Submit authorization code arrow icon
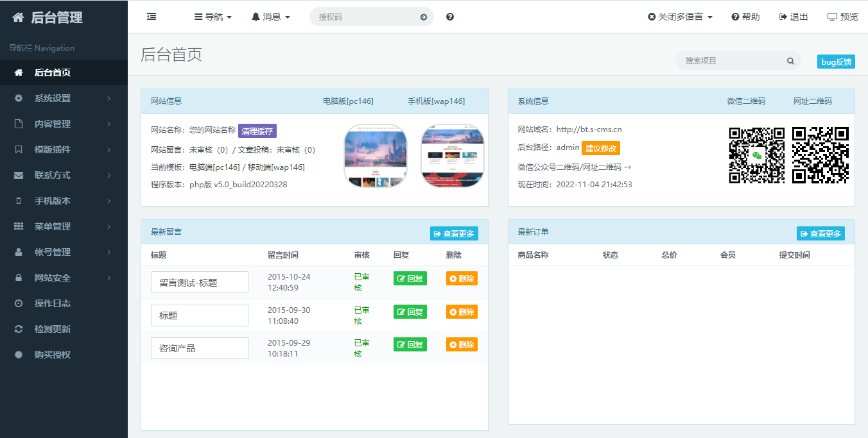This screenshot has width=868, height=438. tap(424, 17)
